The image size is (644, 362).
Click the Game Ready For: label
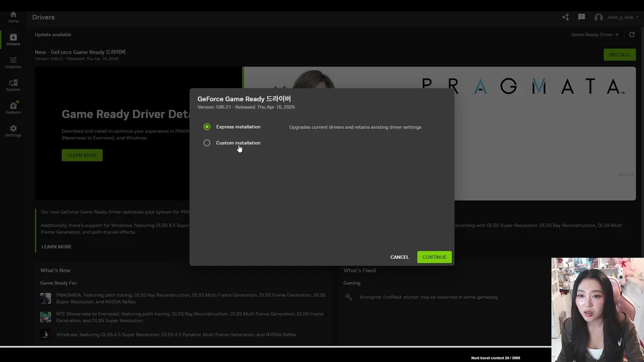tap(59, 283)
